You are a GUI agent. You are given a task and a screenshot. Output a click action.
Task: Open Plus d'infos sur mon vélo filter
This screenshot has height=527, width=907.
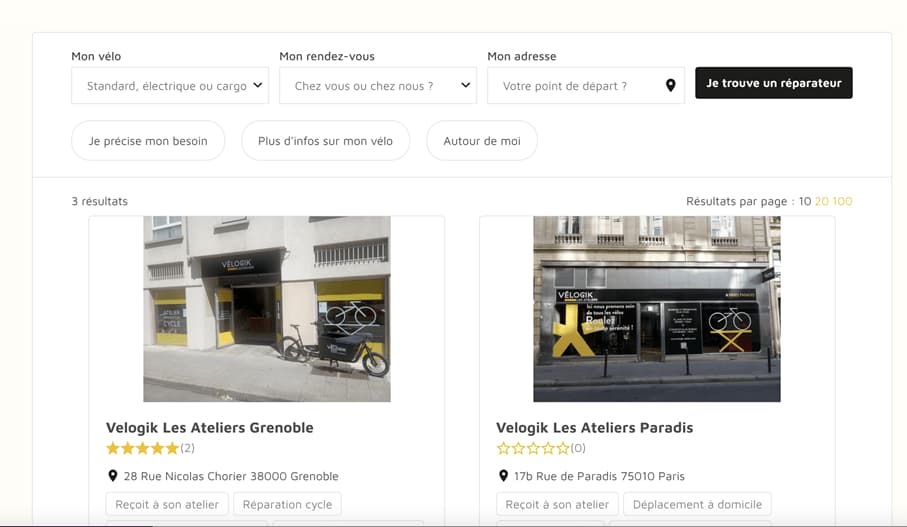pos(325,141)
